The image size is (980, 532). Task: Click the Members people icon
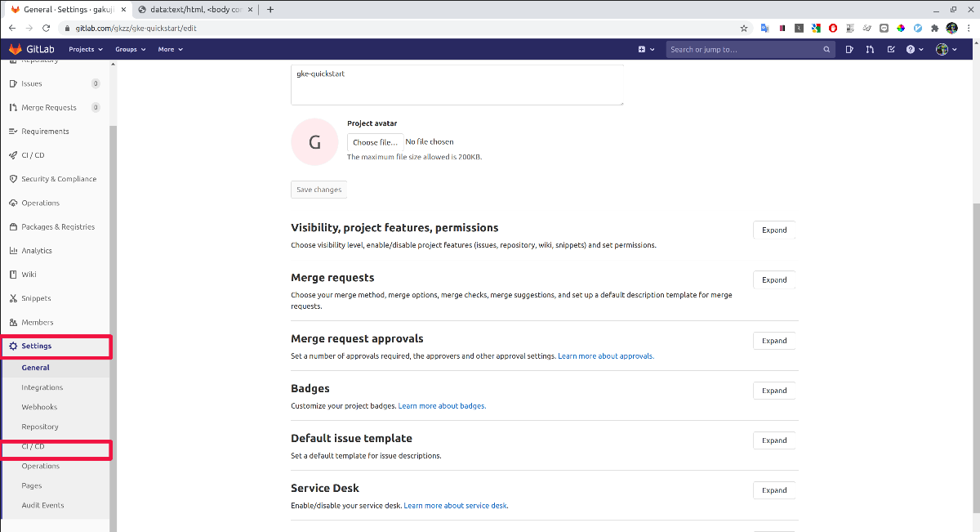(13, 322)
